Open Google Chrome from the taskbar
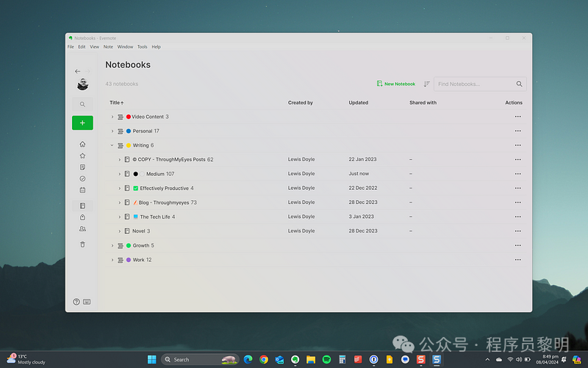 coord(264,359)
